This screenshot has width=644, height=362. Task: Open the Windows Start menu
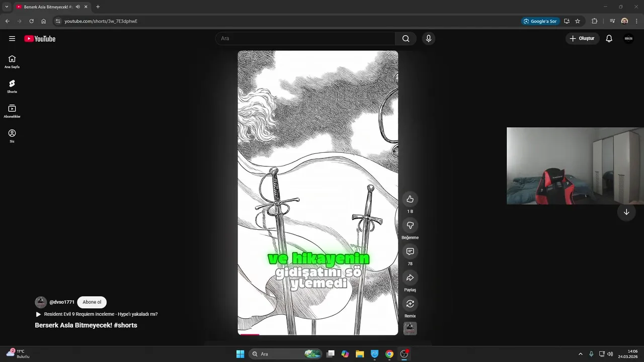coord(240,354)
